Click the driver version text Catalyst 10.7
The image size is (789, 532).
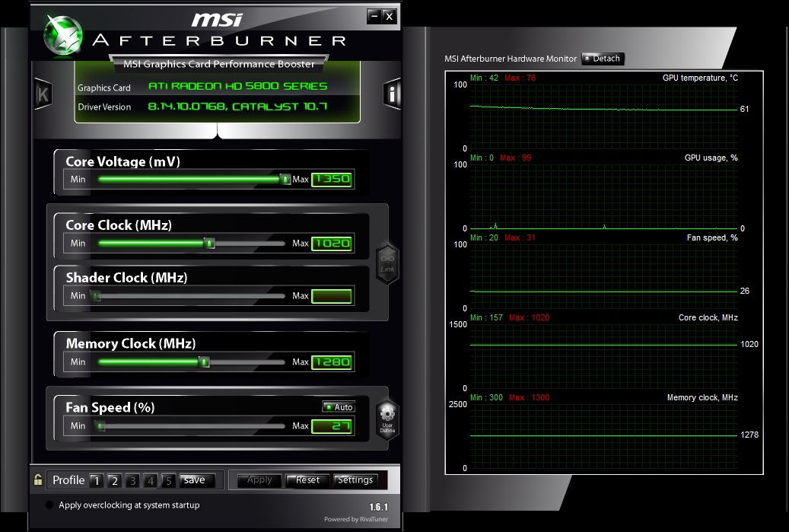click(x=237, y=107)
